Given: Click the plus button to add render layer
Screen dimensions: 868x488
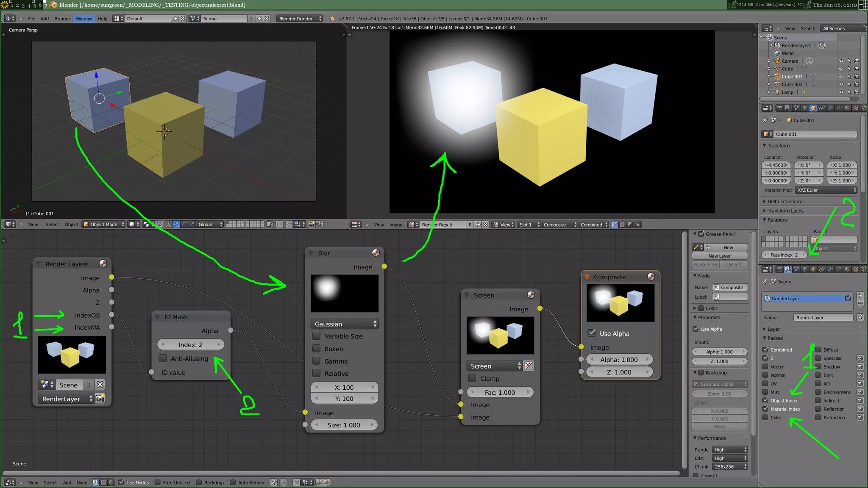Looking at the screenshot, I should tap(860, 295).
